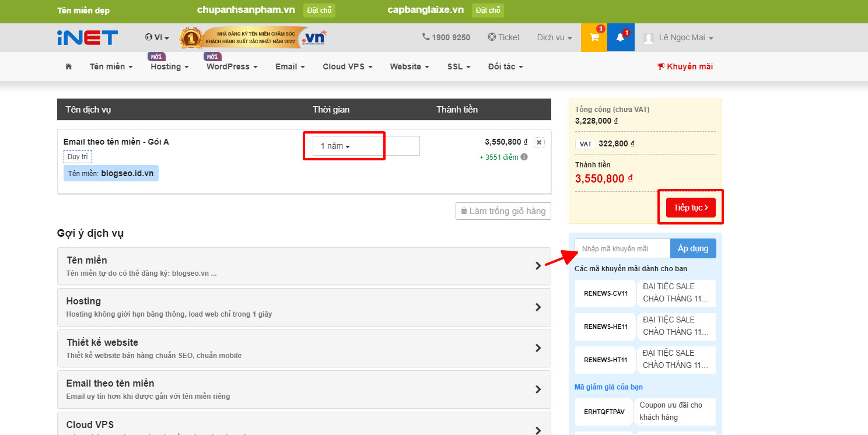Select the RENEWS-CV11 coupon code

click(605, 293)
